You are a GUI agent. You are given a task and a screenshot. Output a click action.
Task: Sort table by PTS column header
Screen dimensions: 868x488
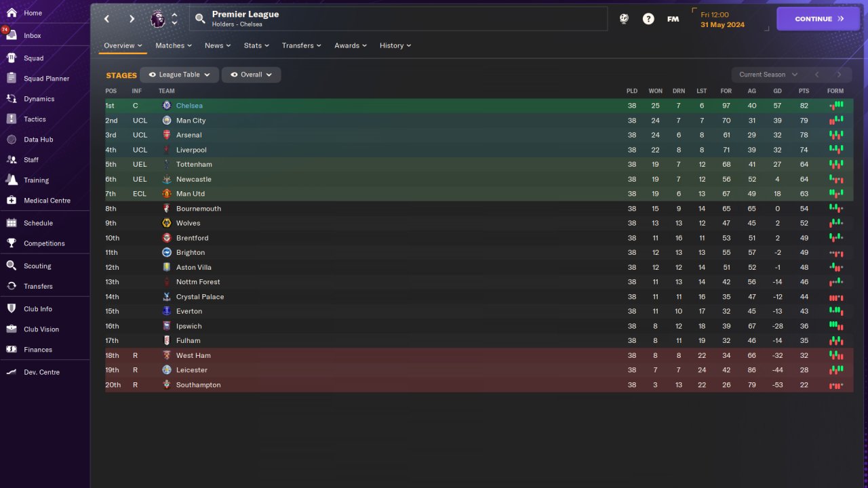804,91
